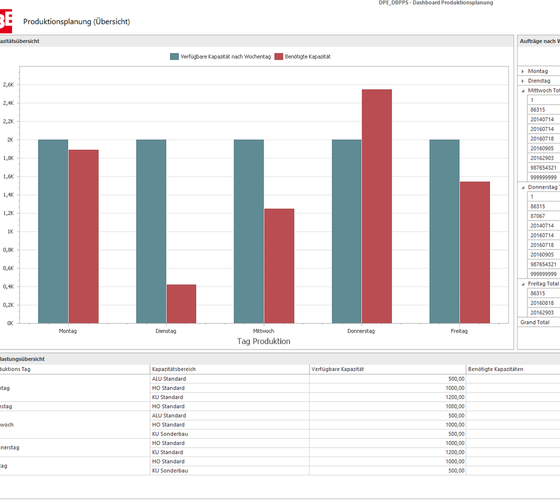Screen dimensions: 560x500
Task: Select the last KU Sonderbau table cell
Action: [230, 471]
